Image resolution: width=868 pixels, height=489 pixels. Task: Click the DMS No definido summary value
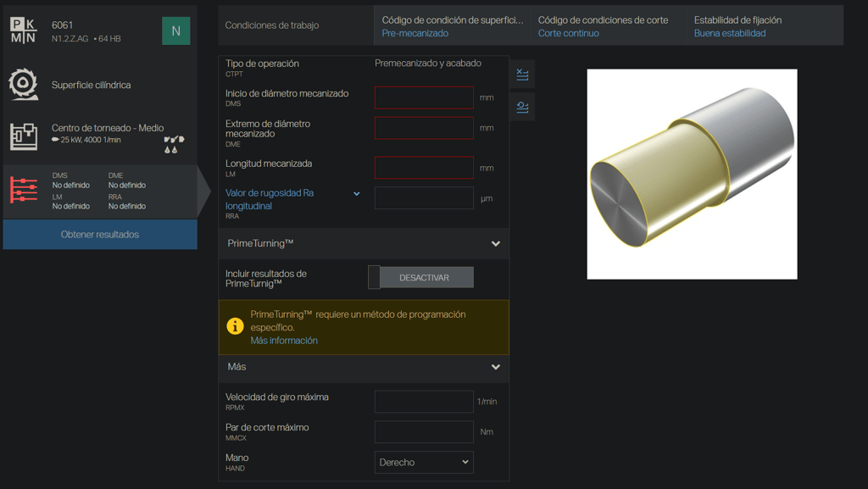[x=71, y=186]
